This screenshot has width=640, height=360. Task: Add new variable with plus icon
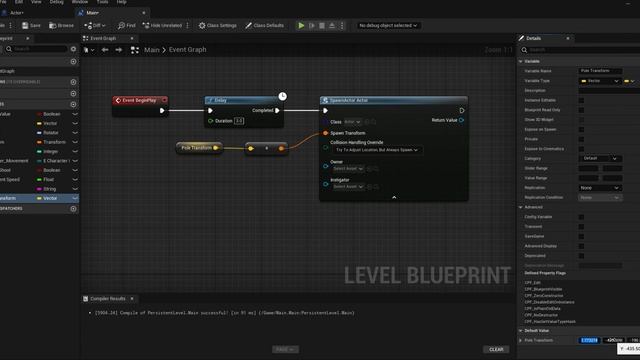pos(73,104)
